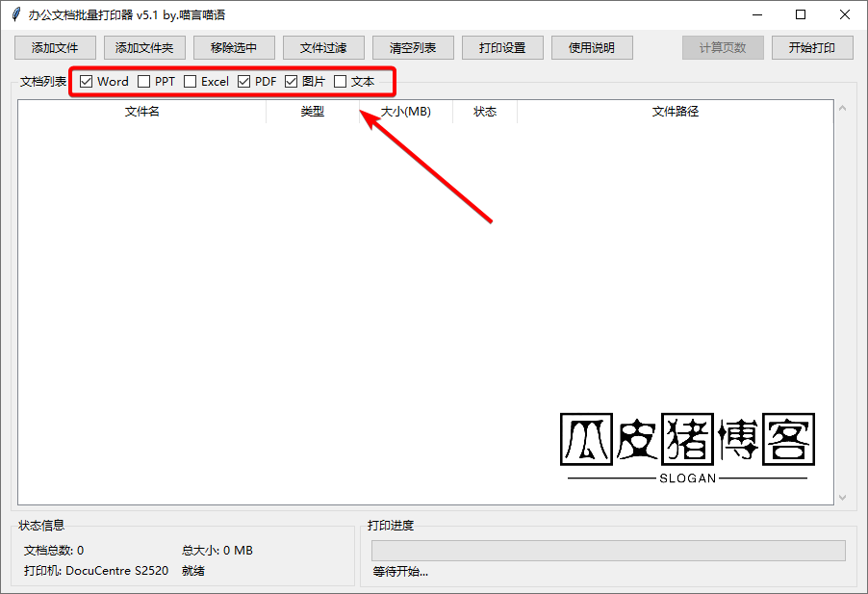This screenshot has width=868, height=594.
Task: Sort by the 文件名 column header
Action: tap(142, 112)
